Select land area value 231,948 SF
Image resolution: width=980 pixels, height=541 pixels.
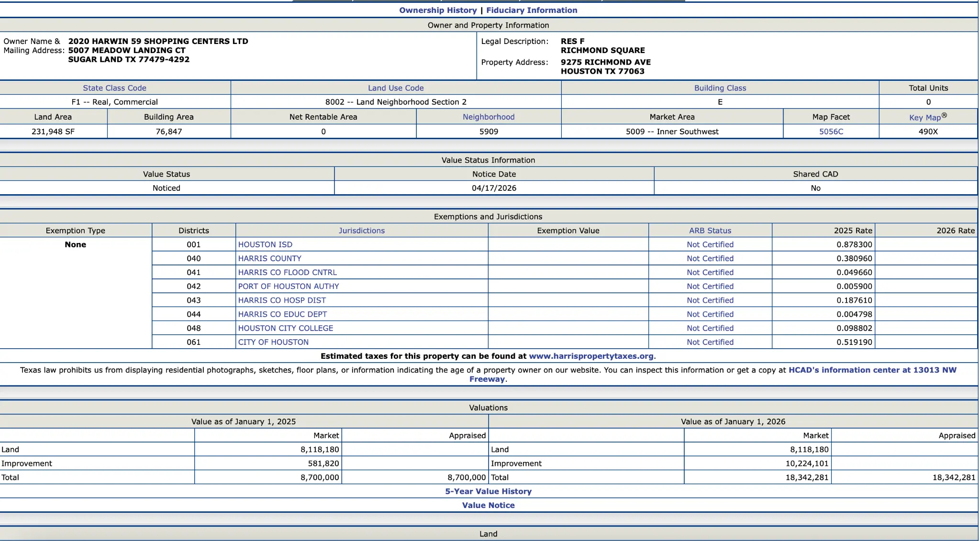(53, 132)
